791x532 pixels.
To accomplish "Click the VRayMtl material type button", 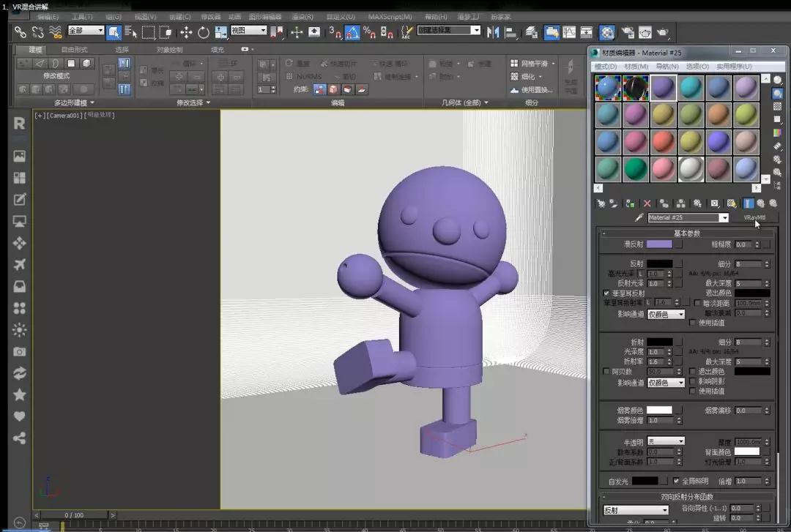I will (x=754, y=217).
